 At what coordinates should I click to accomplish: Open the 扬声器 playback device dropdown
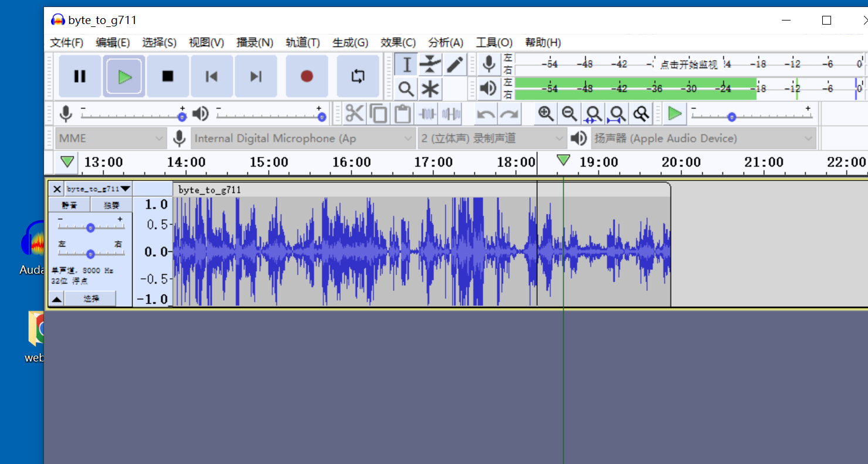point(704,138)
